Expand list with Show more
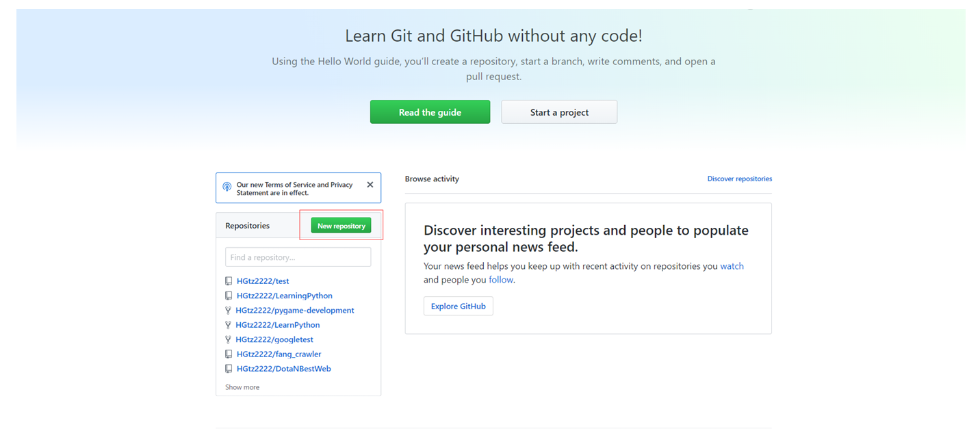980x442 pixels. (242, 387)
